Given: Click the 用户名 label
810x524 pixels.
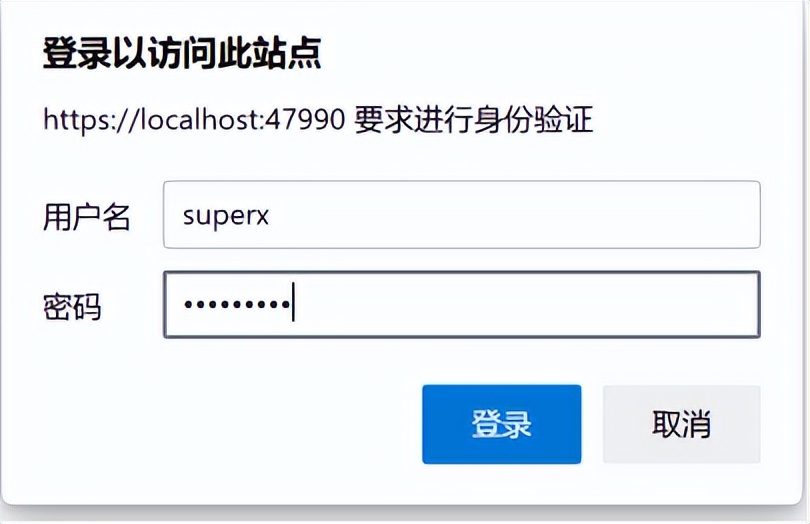Looking at the screenshot, I should [x=86, y=216].
